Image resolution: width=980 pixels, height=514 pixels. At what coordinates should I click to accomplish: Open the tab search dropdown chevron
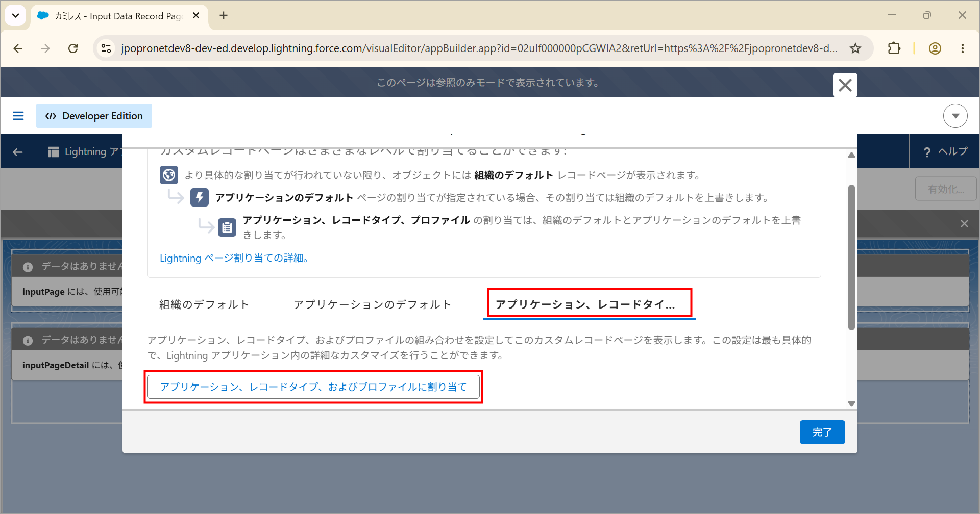pyautogui.click(x=15, y=15)
